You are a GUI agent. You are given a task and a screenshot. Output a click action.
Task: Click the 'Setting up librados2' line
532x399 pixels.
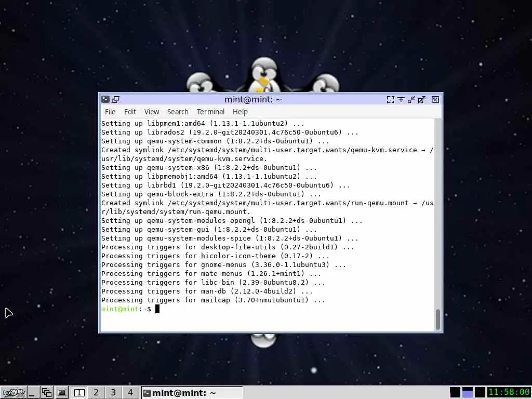tap(229, 132)
